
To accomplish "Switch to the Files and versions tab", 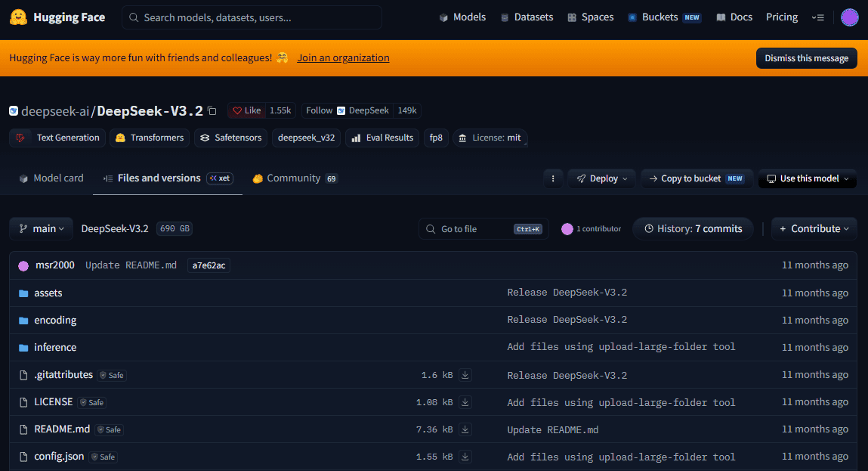I will point(168,178).
